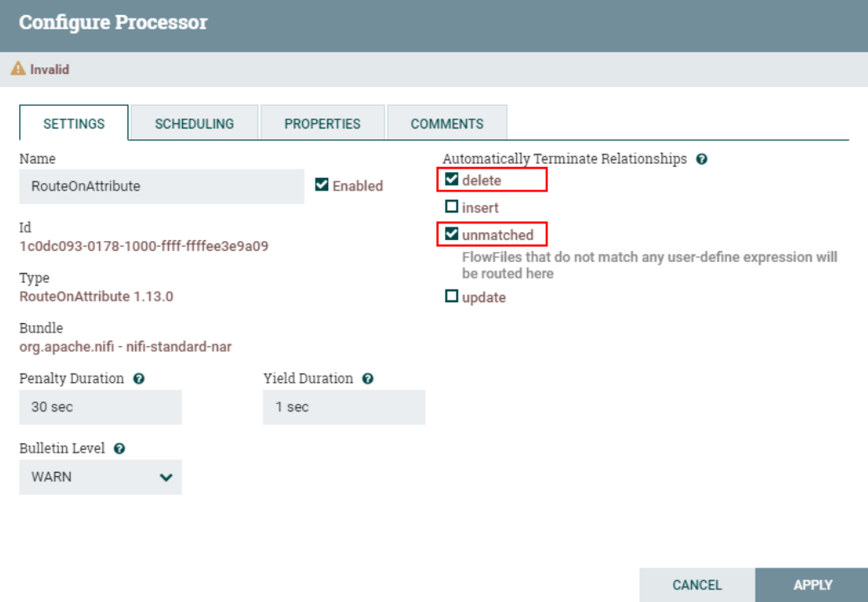Open the Bulletin Level WARN dropdown
Screen dimensions: 868x602
coord(100,477)
